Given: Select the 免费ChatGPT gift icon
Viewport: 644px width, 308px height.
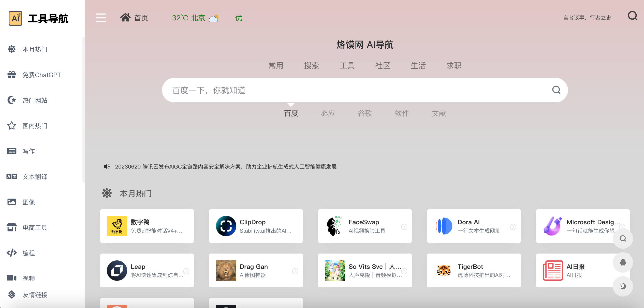Looking at the screenshot, I should pos(11,75).
